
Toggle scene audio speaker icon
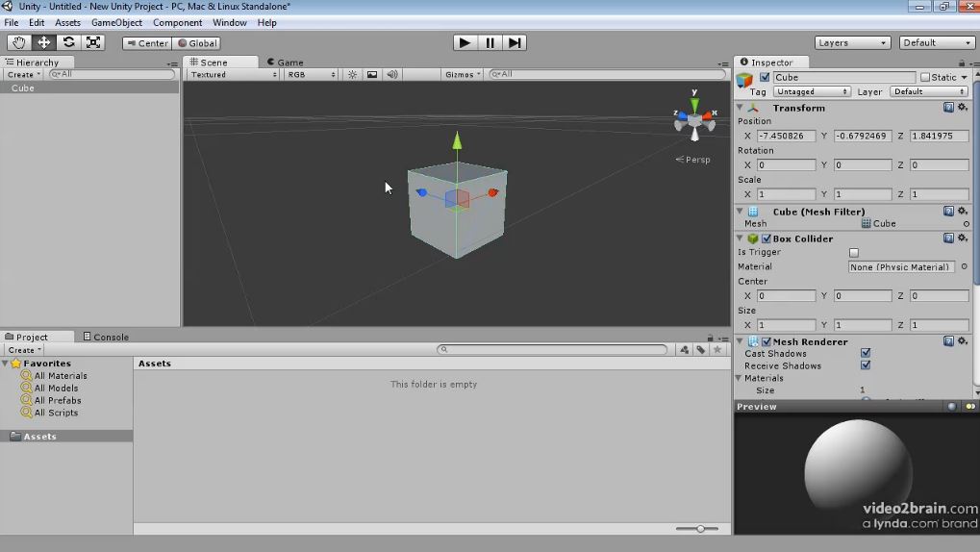coord(391,74)
